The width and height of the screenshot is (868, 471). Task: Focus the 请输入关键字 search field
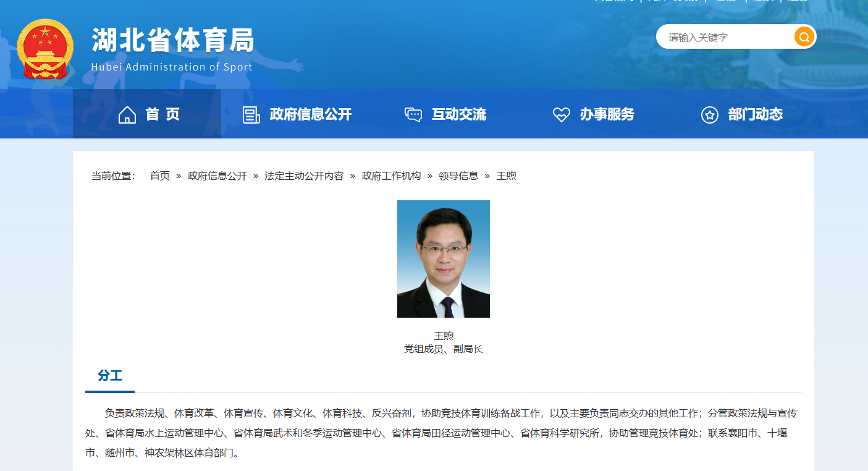coord(726,37)
